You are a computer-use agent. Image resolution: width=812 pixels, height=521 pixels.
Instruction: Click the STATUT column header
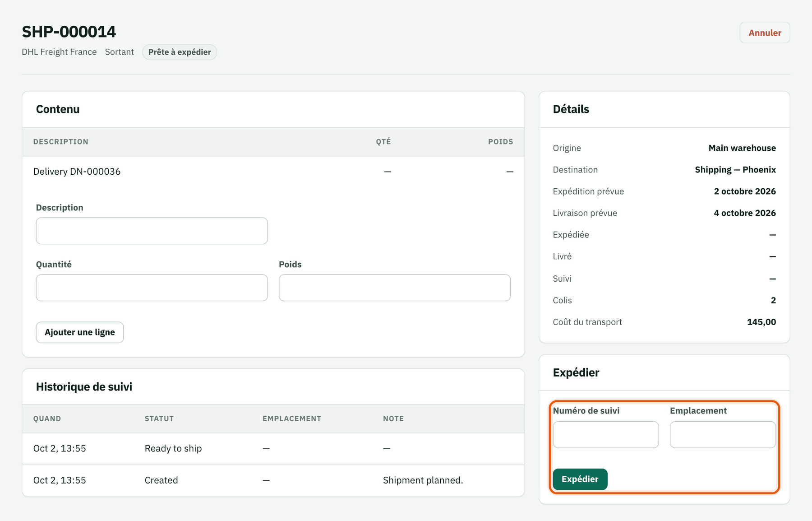(159, 419)
